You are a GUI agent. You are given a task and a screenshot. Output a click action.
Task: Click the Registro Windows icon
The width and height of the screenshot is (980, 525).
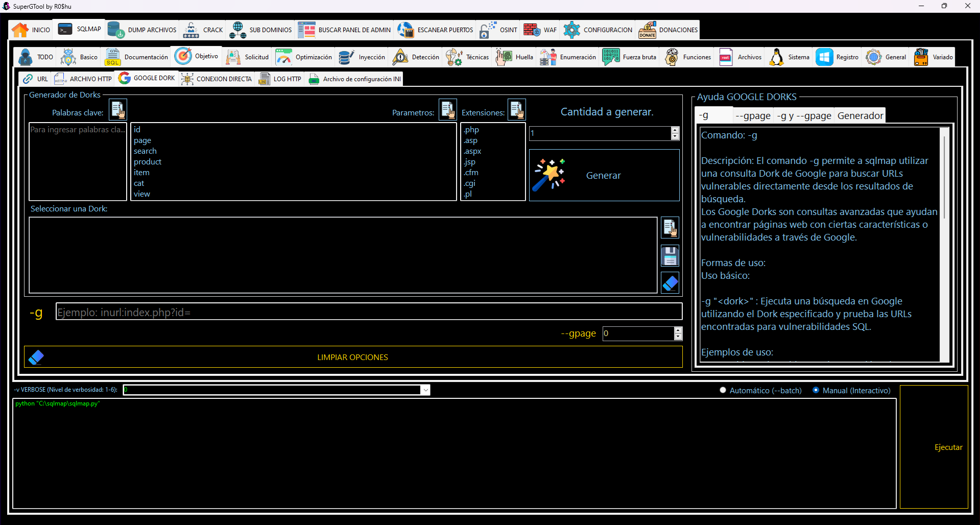click(824, 57)
